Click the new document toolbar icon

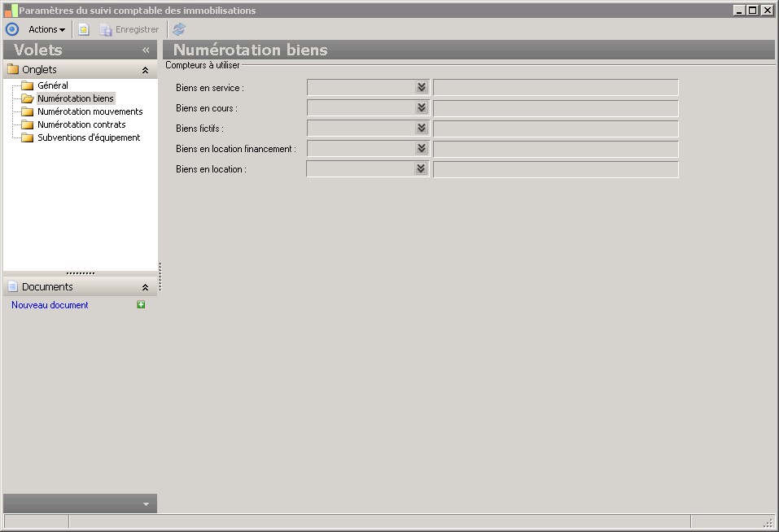point(84,30)
